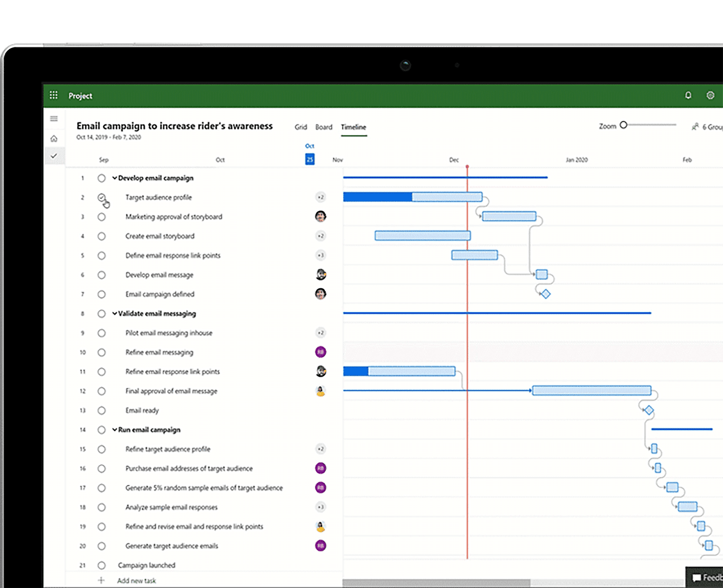Switch to the Board view tab
Screen dimensions: 723x588
coord(324,127)
